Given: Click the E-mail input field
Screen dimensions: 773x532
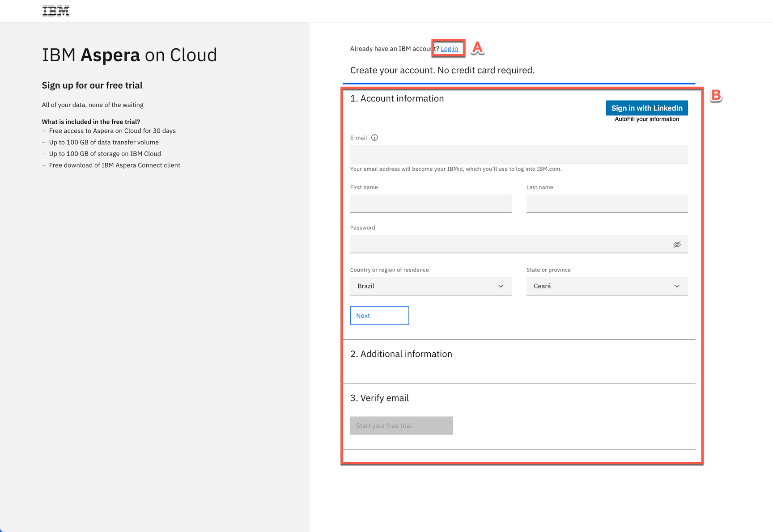Looking at the screenshot, I should 519,154.
